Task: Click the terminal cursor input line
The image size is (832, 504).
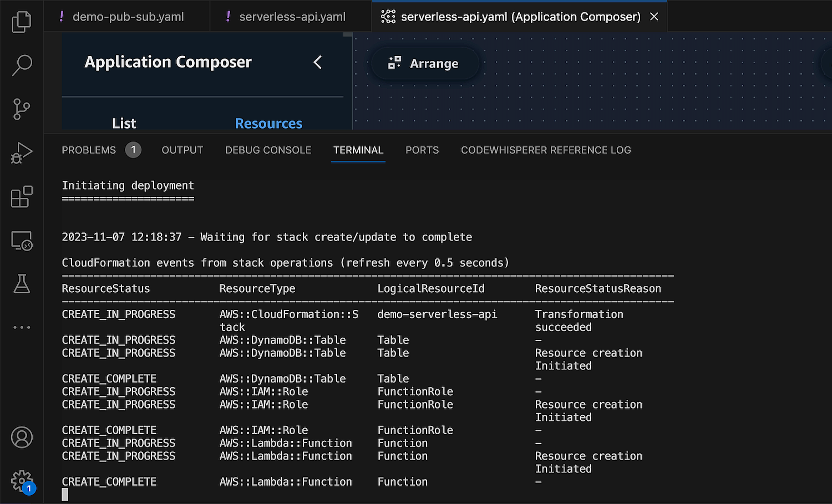Action: coord(65,495)
